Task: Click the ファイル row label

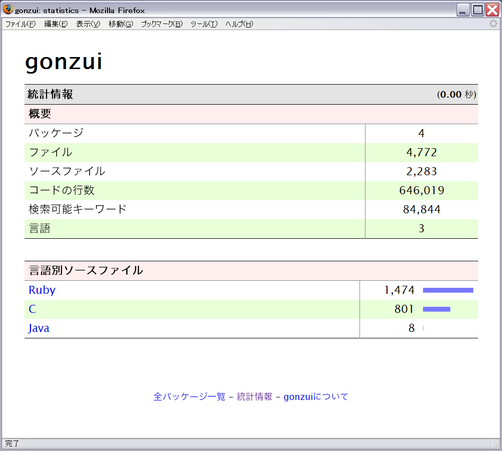Action: pos(50,152)
